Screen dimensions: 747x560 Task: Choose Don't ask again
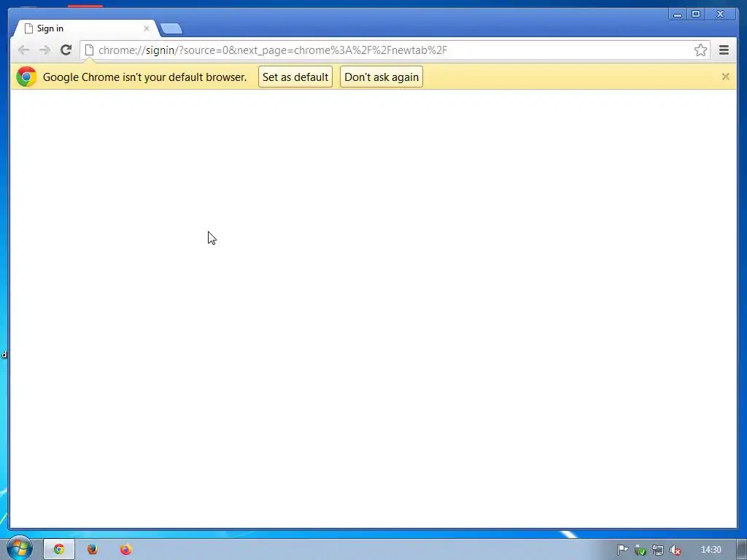[x=381, y=77]
